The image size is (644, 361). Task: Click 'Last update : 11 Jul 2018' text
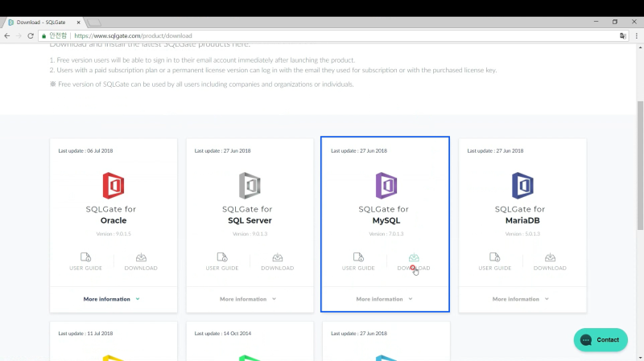85,333
